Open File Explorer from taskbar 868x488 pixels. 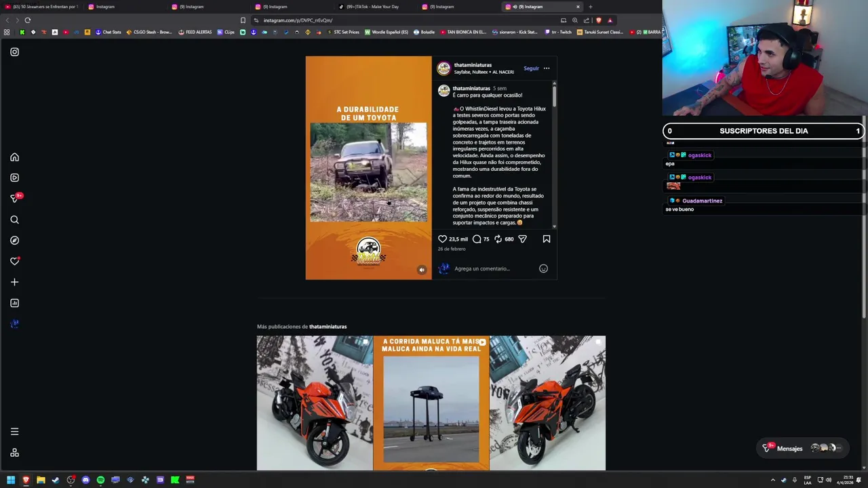click(x=41, y=480)
